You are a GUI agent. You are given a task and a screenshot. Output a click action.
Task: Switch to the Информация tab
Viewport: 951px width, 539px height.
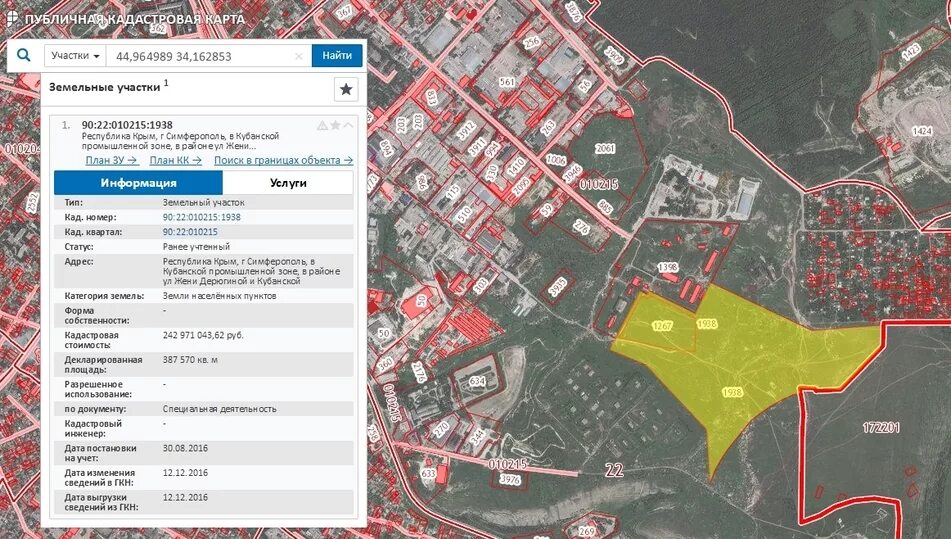[x=138, y=182]
